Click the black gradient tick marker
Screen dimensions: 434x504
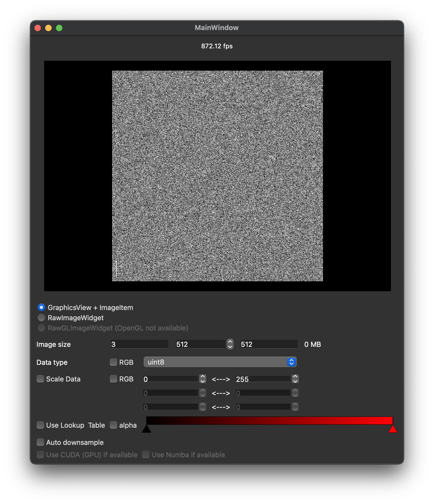coord(147,429)
